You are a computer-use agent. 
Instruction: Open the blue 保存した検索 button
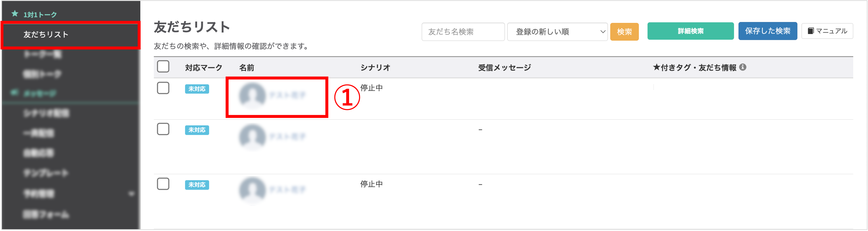coord(767,31)
